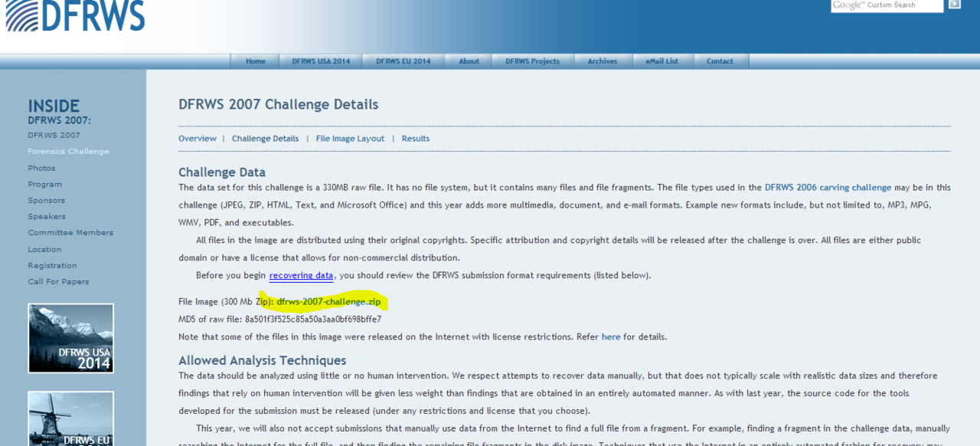Image resolution: width=980 pixels, height=446 pixels.
Task: Click the 'DFRWS 2007 Challenge Details' page title
Action: (278, 104)
